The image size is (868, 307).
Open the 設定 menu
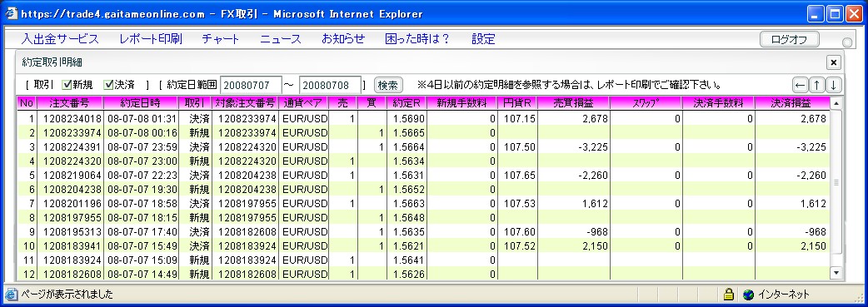(x=483, y=39)
